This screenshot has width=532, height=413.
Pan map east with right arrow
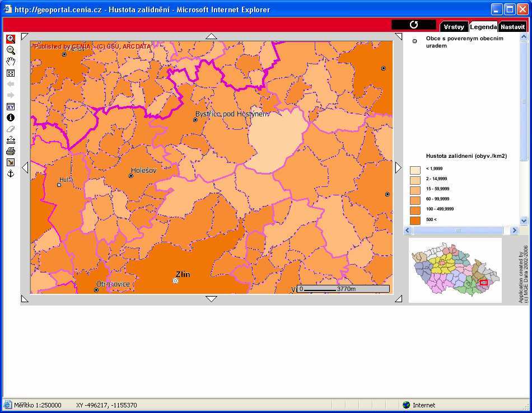[x=398, y=167]
